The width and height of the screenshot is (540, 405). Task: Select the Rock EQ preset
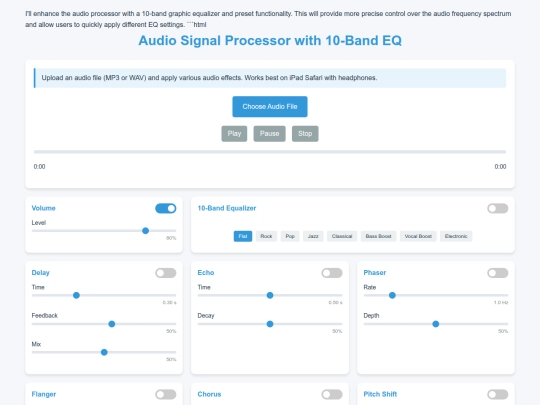pyautogui.click(x=266, y=236)
